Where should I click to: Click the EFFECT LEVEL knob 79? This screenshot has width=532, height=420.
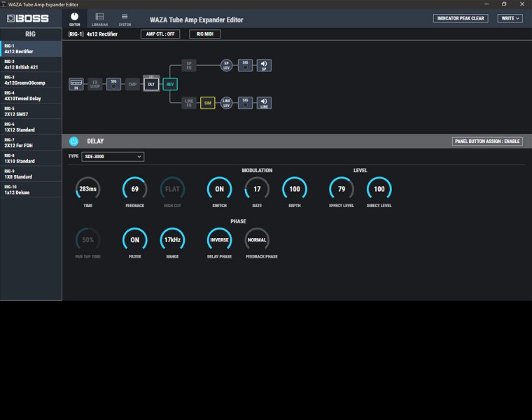tap(342, 189)
